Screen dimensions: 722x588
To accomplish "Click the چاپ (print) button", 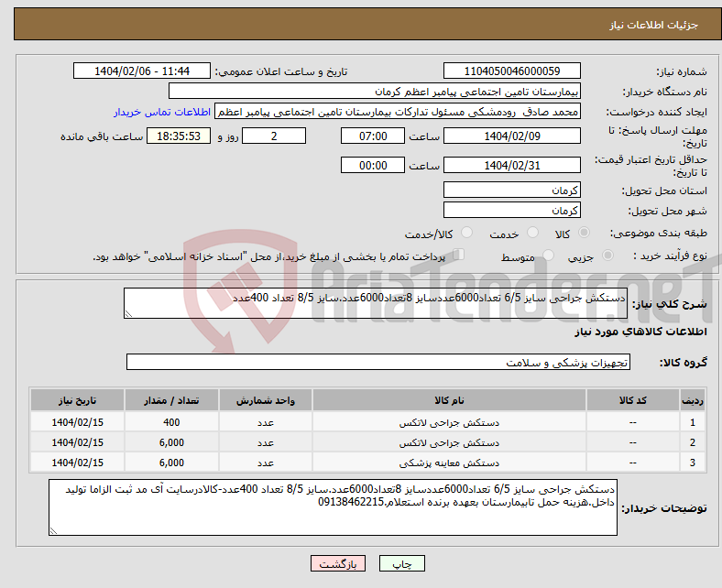I will point(401,563).
